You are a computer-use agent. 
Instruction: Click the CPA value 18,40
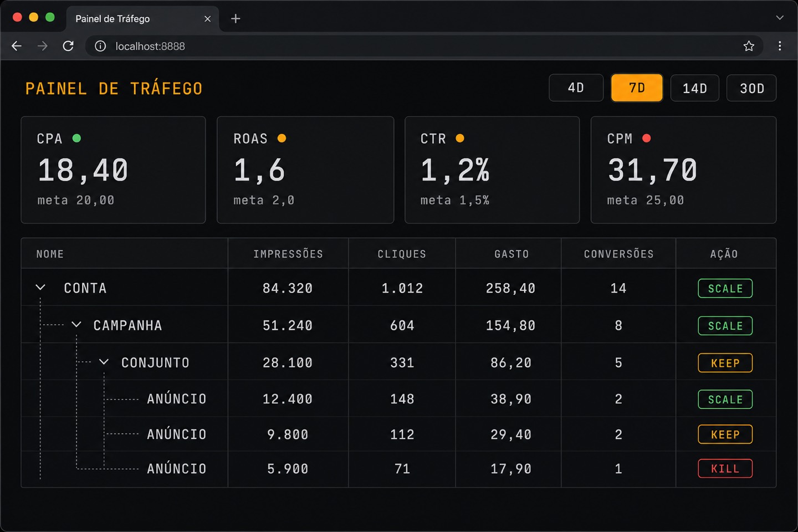pos(83,170)
